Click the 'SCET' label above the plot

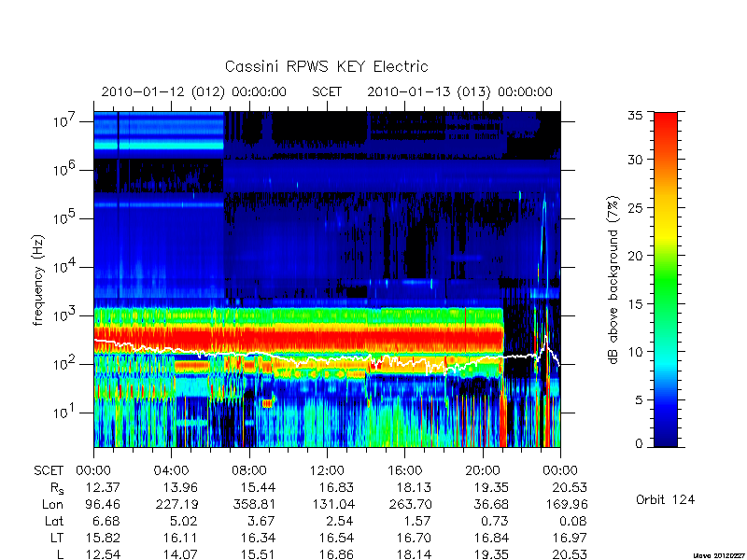tap(327, 91)
